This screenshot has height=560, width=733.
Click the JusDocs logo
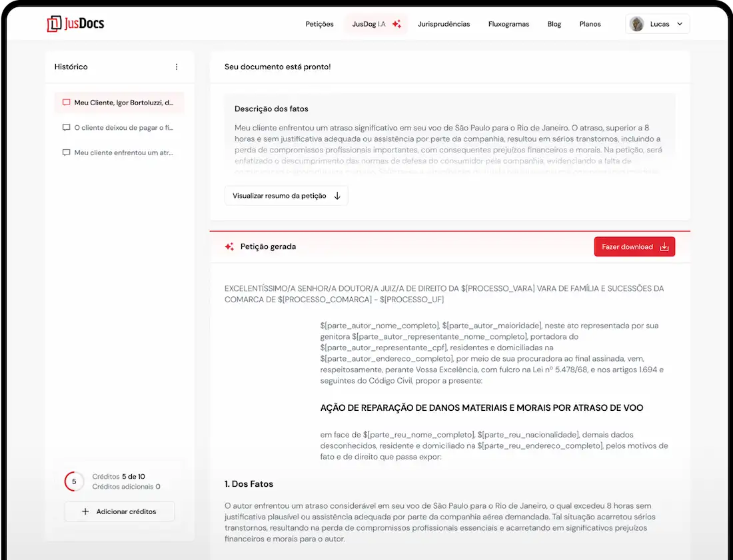coord(75,22)
